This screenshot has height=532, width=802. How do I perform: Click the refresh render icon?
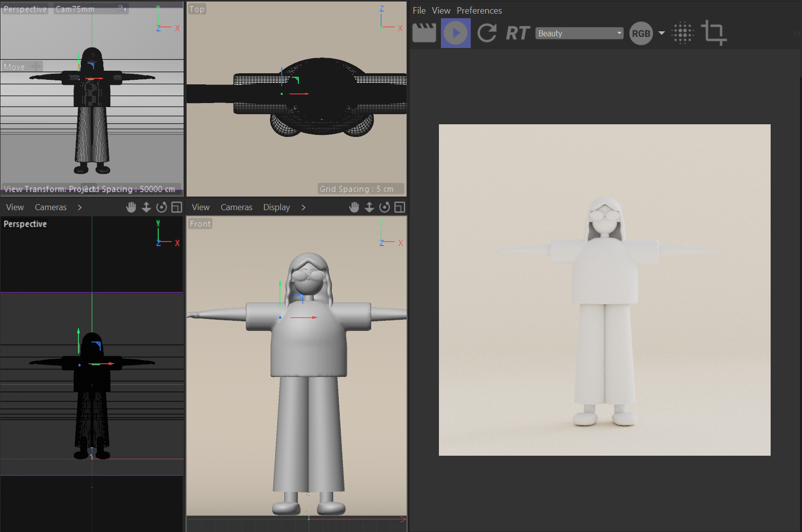tap(487, 33)
